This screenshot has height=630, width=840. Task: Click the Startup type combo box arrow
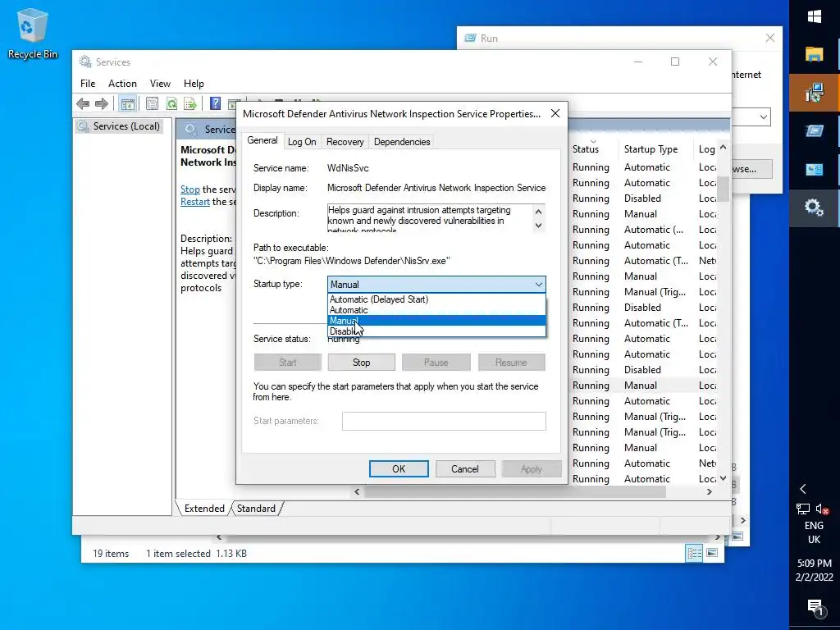[x=538, y=285]
